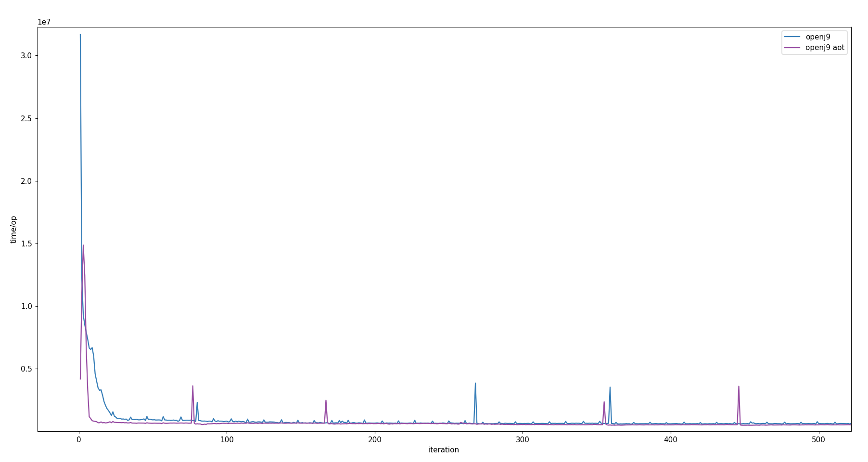Image resolution: width=868 pixels, height=462 pixels.
Task: Click the x-axis tick label 500
Action: coord(818,440)
